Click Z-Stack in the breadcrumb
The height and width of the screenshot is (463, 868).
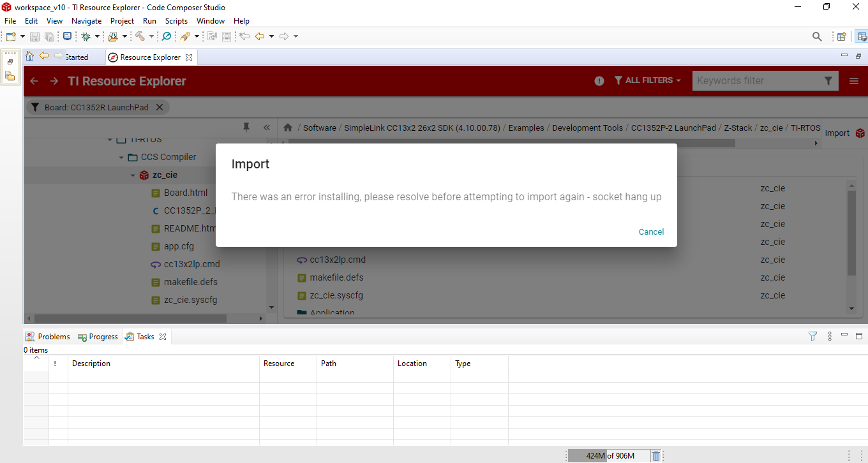(x=738, y=128)
